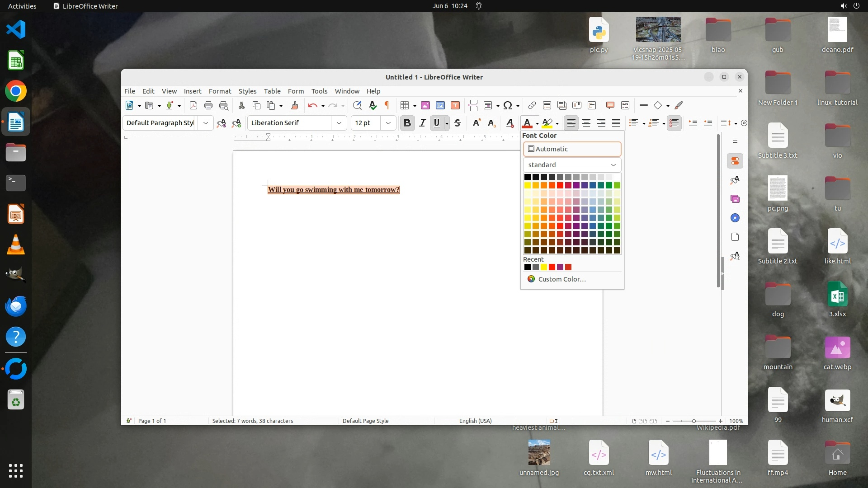Open the Styles menu
868x488 pixels.
pyautogui.click(x=247, y=91)
